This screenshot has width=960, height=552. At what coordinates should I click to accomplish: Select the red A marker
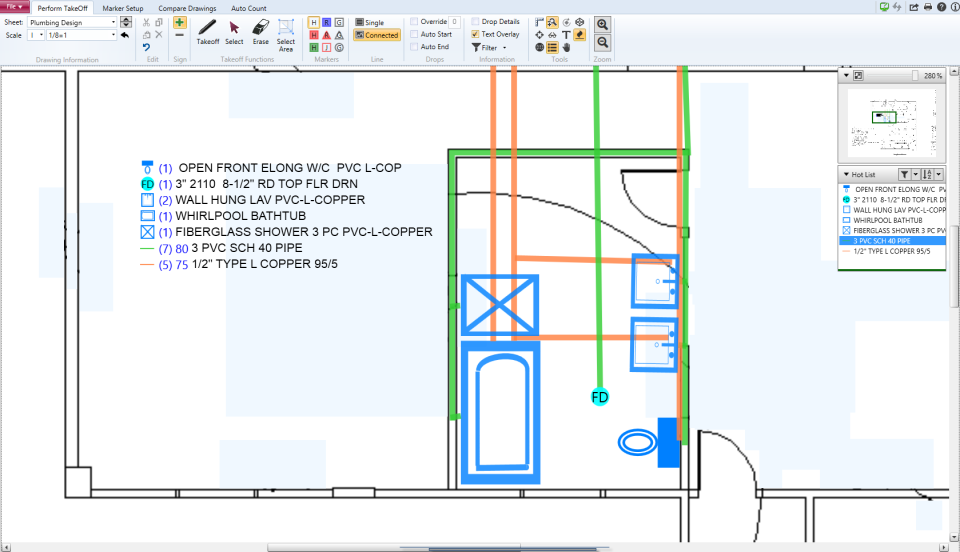pos(326,35)
